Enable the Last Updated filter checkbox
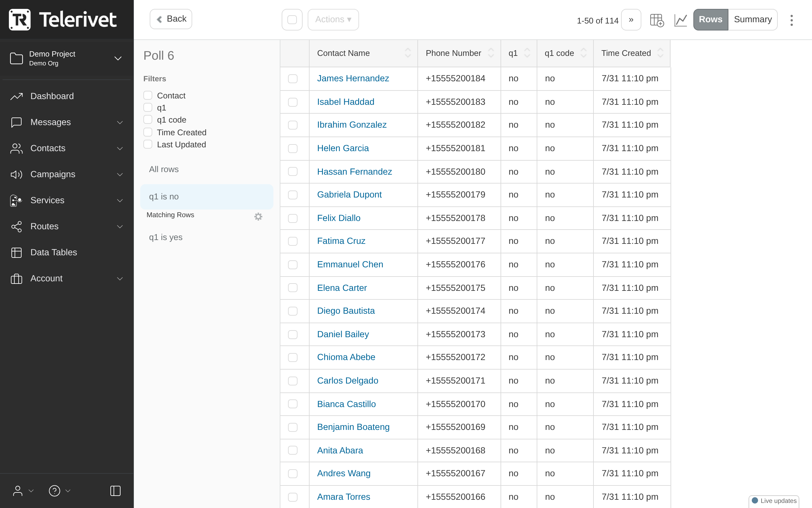The image size is (812, 508). pos(147,144)
